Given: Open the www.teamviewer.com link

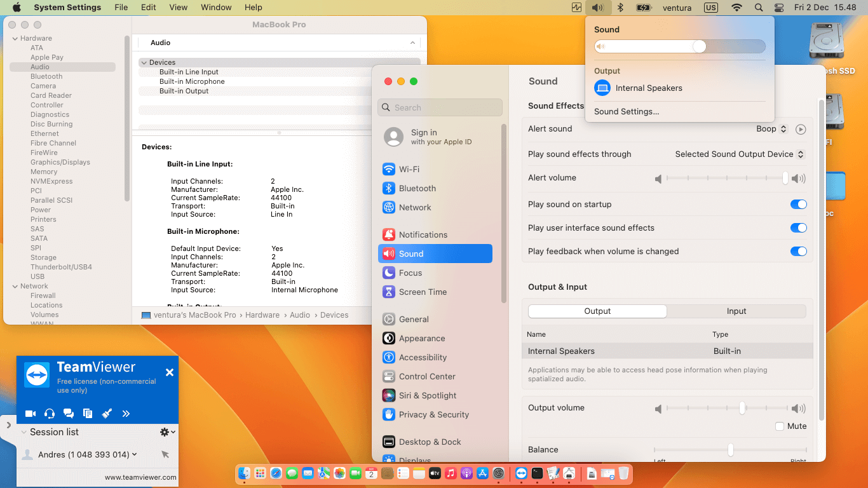Looking at the screenshot, I should (141, 477).
